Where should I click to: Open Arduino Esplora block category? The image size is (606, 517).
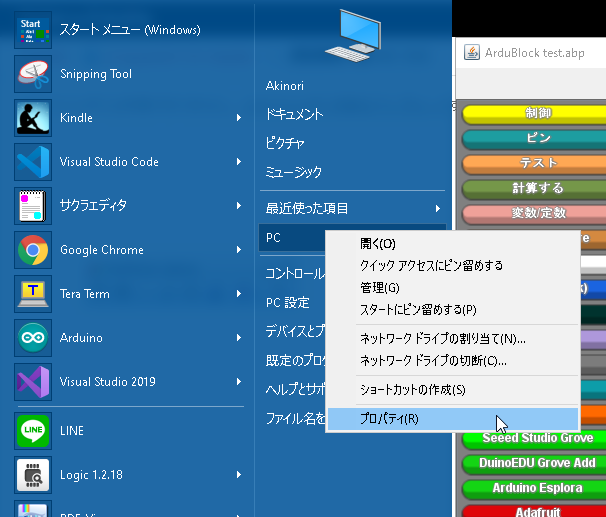534,488
